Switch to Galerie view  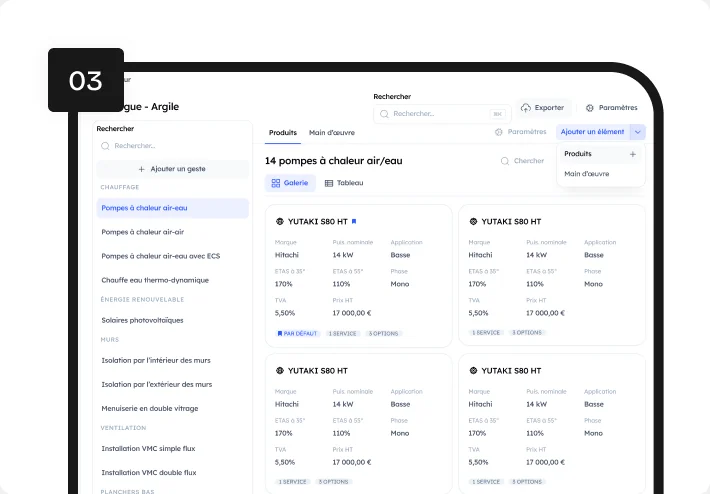coord(290,183)
